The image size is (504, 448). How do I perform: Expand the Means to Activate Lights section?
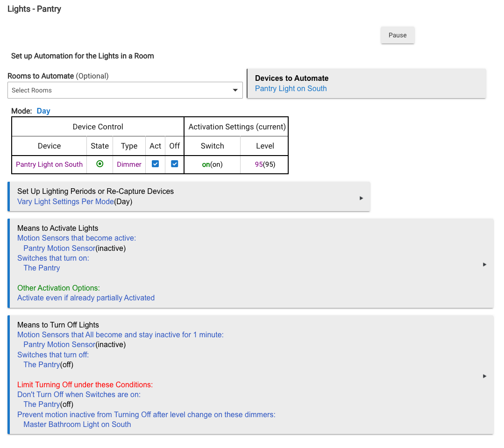coord(484,264)
